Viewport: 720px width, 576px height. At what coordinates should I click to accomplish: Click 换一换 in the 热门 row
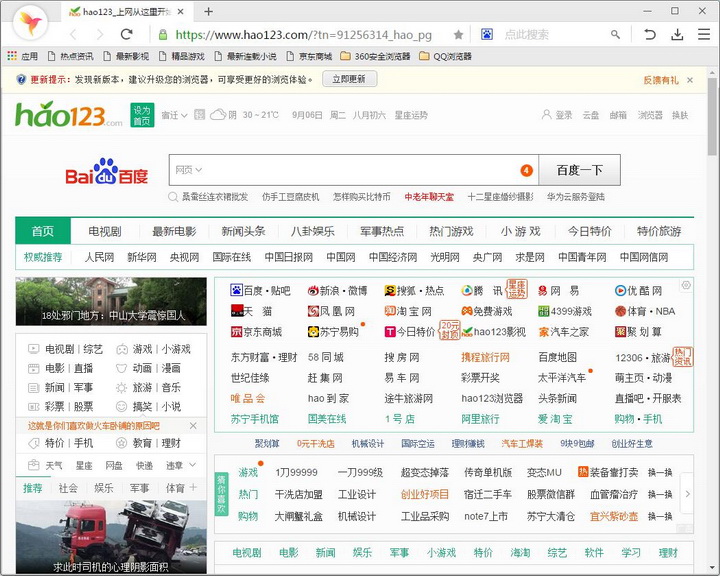[660, 495]
